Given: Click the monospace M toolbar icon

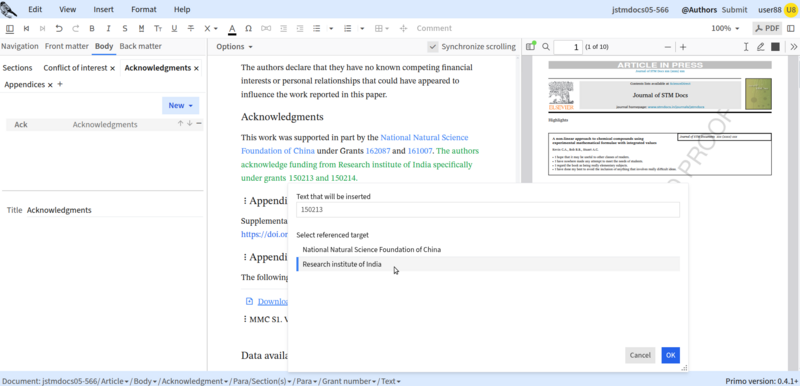Looking at the screenshot, I should pos(141,29).
